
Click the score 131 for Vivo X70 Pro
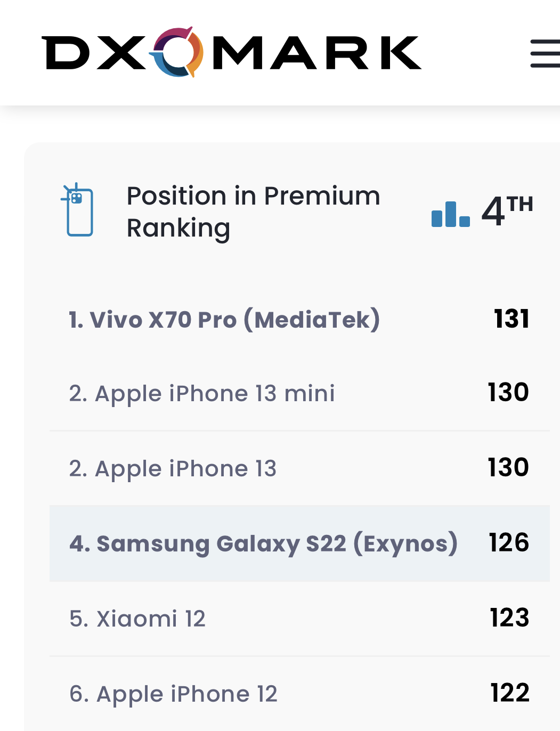click(x=511, y=319)
